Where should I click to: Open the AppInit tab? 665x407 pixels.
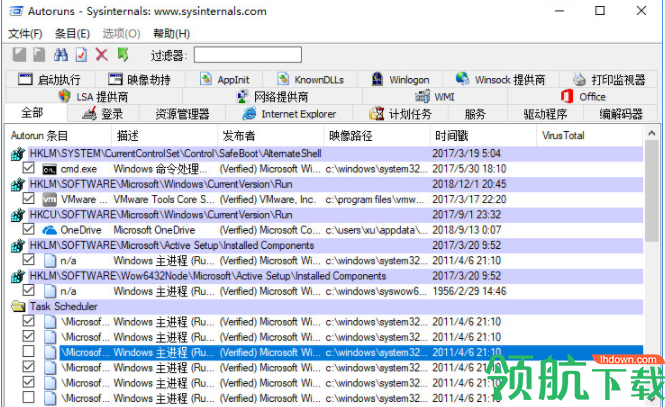(x=224, y=79)
